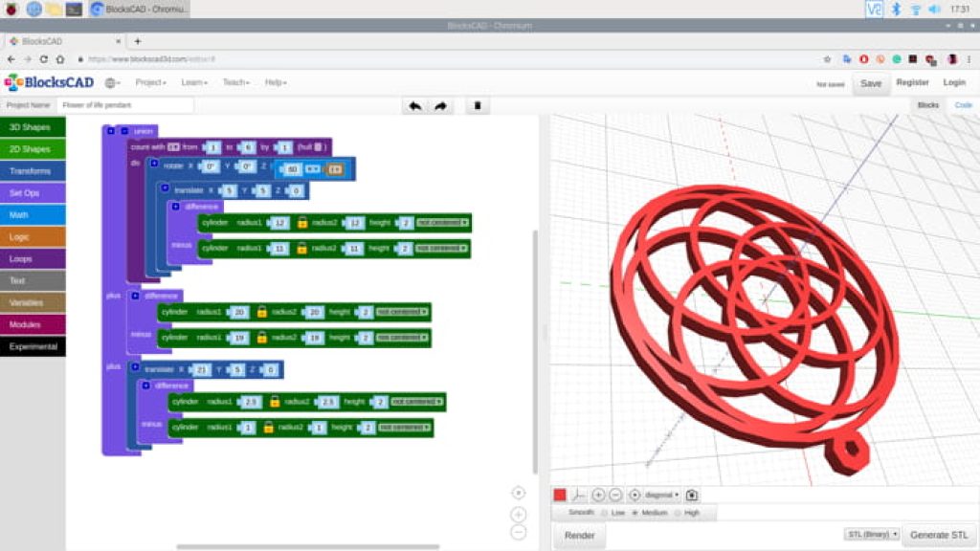The width and height of the screenshot is (980, 551).
Task: Switch to the Code tab
Action: point(964,104)
